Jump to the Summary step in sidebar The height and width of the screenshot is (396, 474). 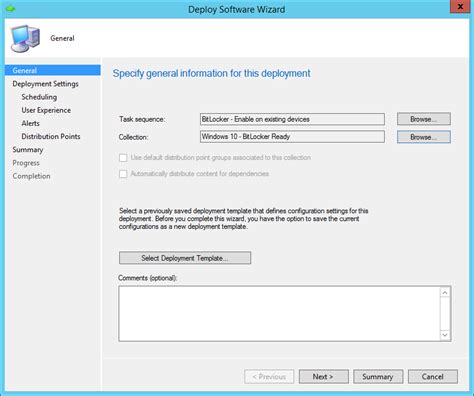click(x=28, y=150)
